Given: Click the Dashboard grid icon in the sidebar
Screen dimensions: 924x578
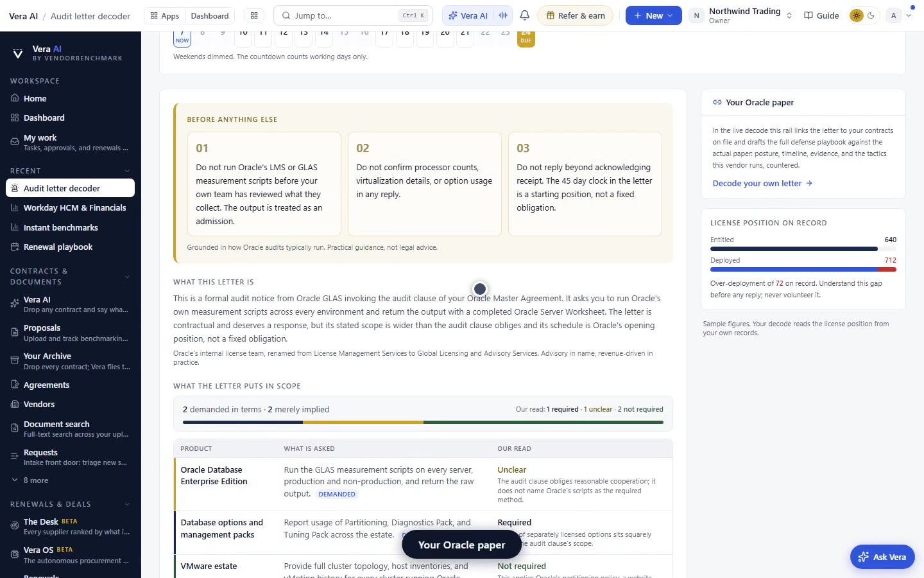Looking at the screenshot, I should pyautogui.click(x=15, y=118).
